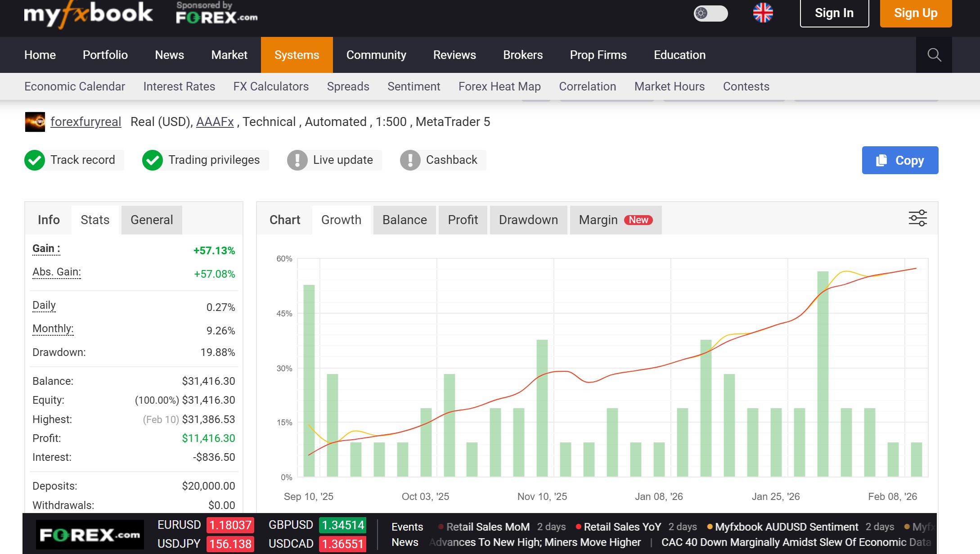Click the EURUSD price 1.18037
Image resolution: width=980 pixels, height=554 pixels.
pos(230,525)
